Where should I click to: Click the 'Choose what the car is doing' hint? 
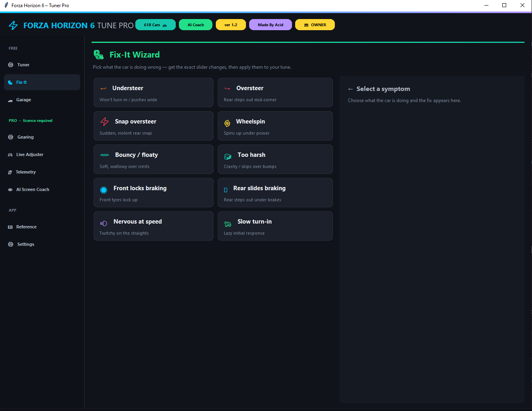coord(404,100)
